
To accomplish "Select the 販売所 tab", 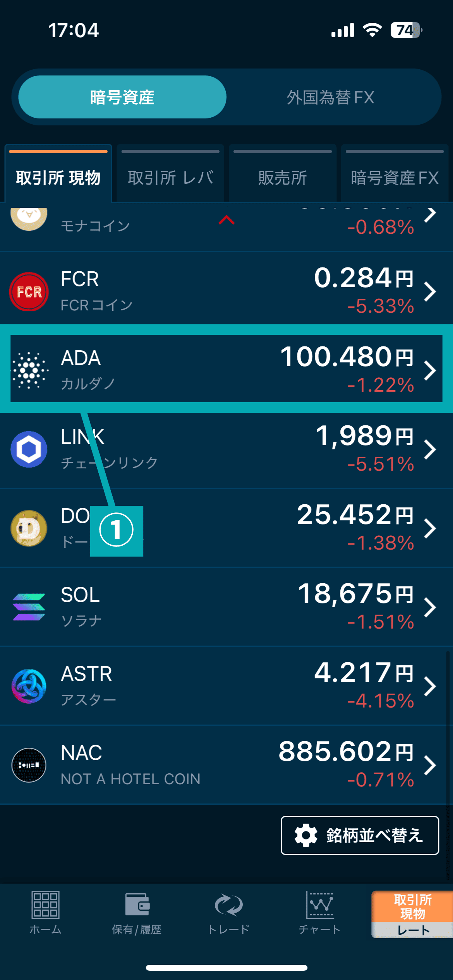I will click(x=283, y=177).
